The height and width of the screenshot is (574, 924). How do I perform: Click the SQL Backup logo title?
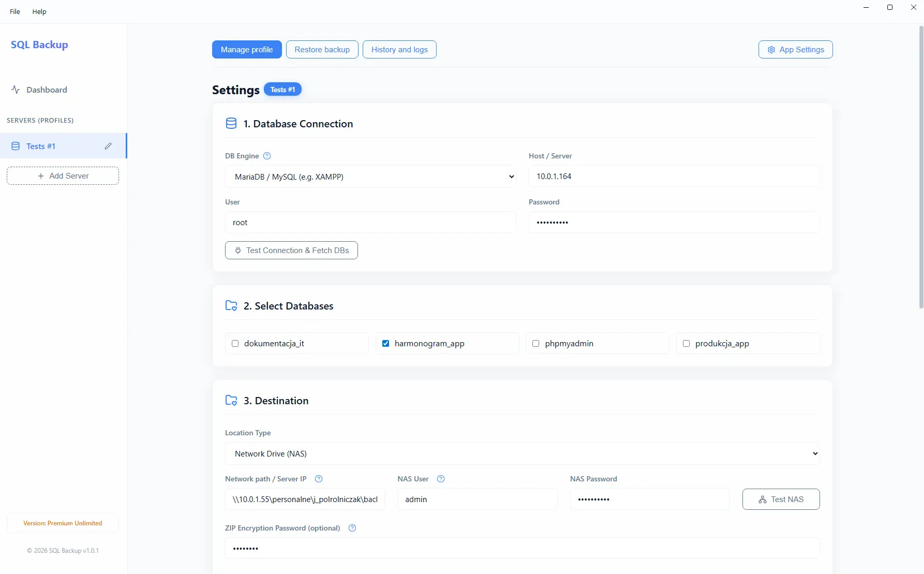pyautogui.click(x=39, y=45)
